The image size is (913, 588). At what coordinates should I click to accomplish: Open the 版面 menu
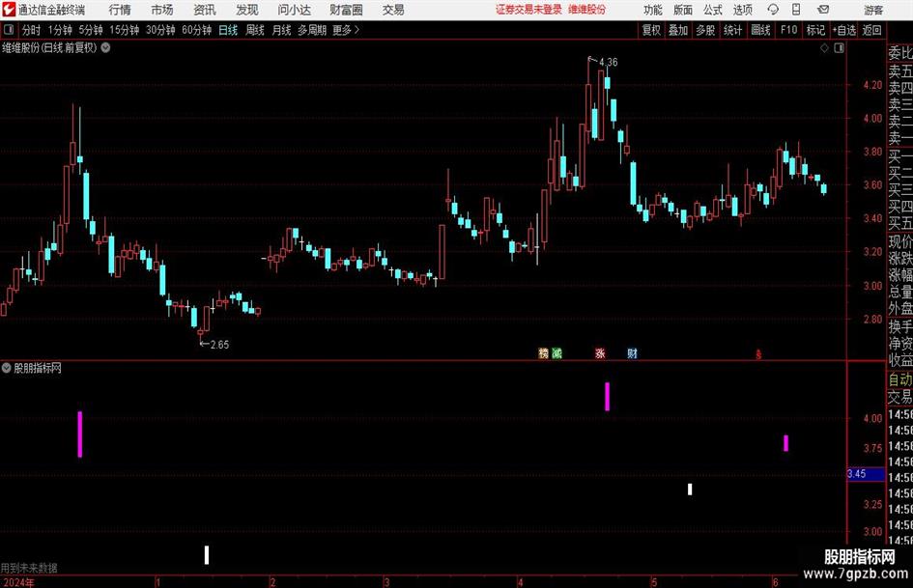tap(683, 10)
